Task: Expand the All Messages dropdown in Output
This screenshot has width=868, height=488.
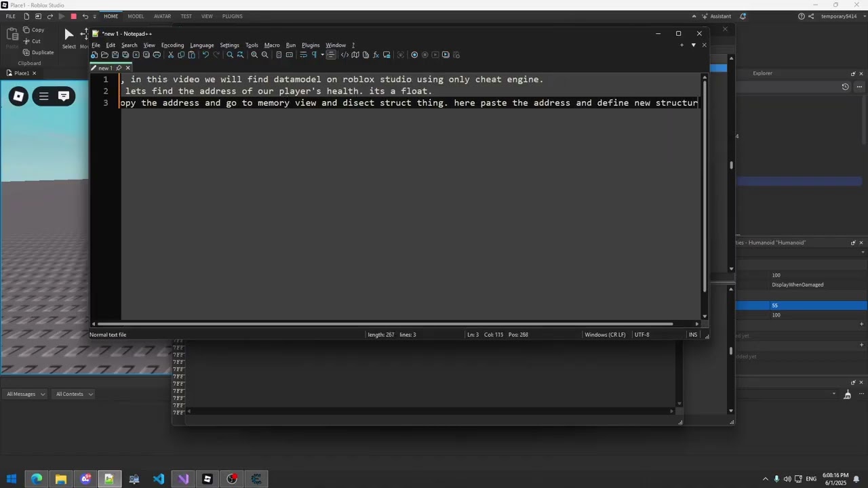Action: point(26,394)
